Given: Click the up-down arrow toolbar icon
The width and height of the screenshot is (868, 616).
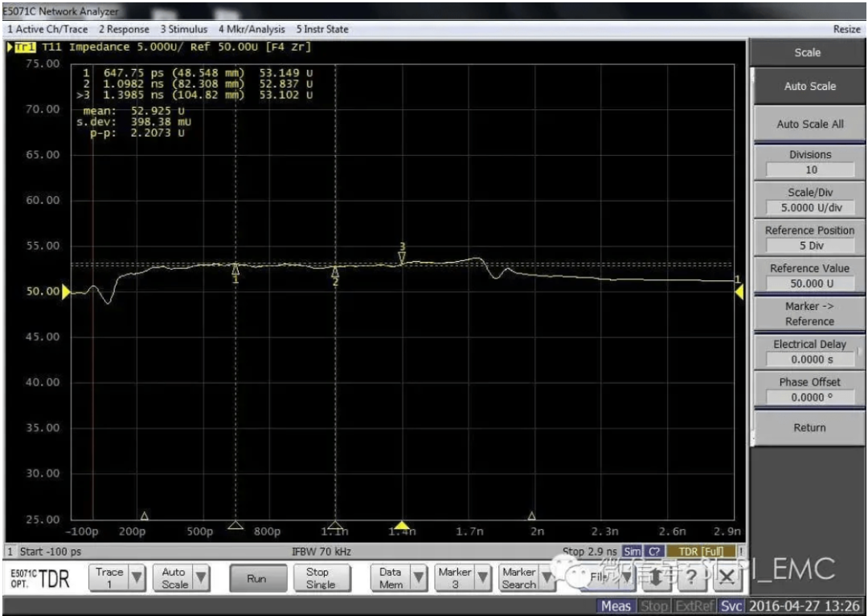Looking at the screenshot, I should tap(656, 577).
